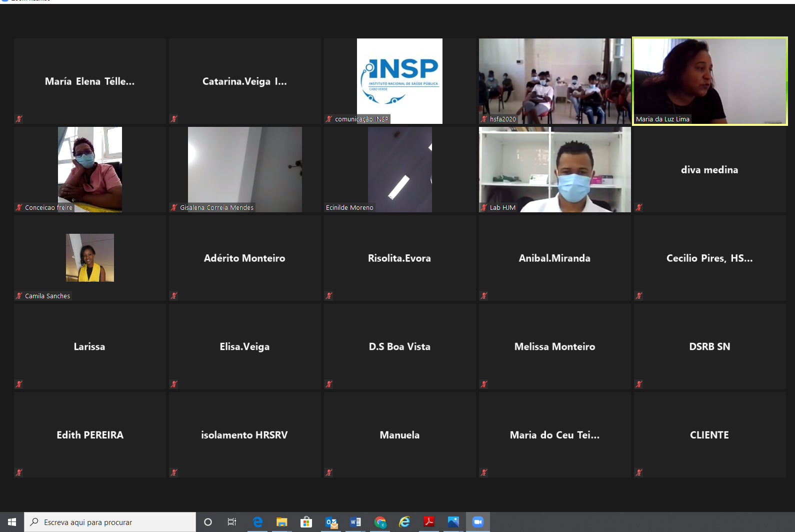
Task: Click Camila Sanches' profile picture tile
Action: pyautogui.click(x=90, y=258)
